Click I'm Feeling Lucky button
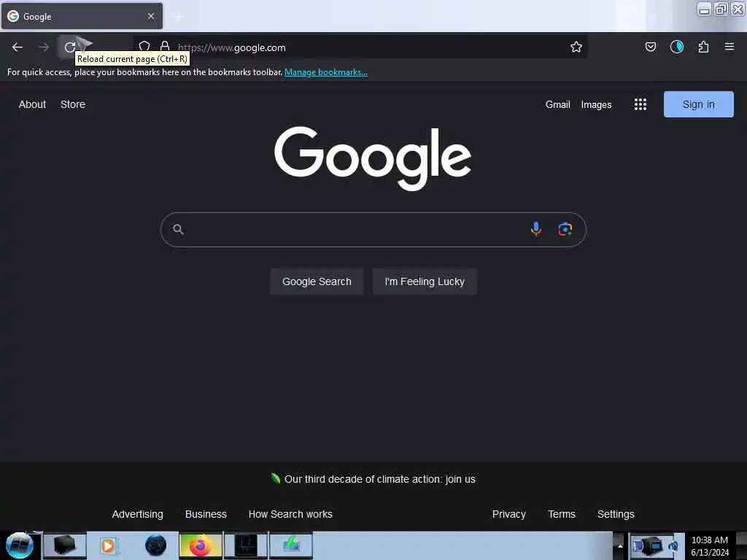Image resolution: width=747 pixels, height=560 pixels. (x=425, y=281)
